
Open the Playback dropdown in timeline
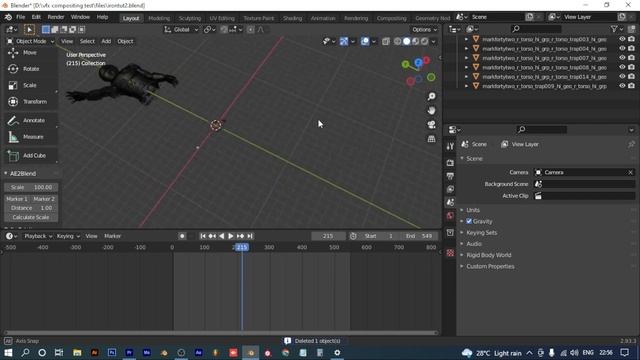click(x=38, y=236)
